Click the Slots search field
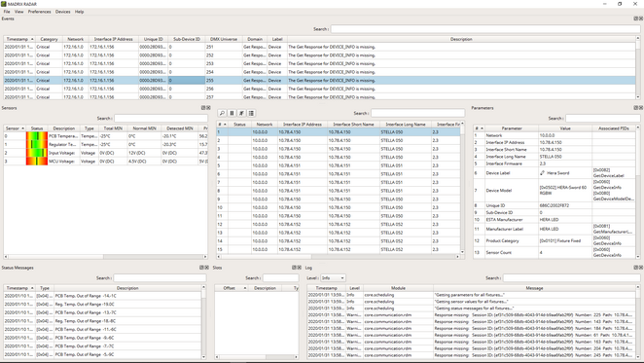The width and height of the screenshot is (644, 363). 280,278
